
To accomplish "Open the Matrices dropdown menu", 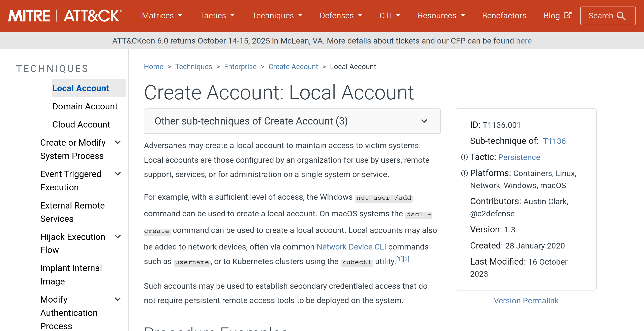I will click(162, 16).
